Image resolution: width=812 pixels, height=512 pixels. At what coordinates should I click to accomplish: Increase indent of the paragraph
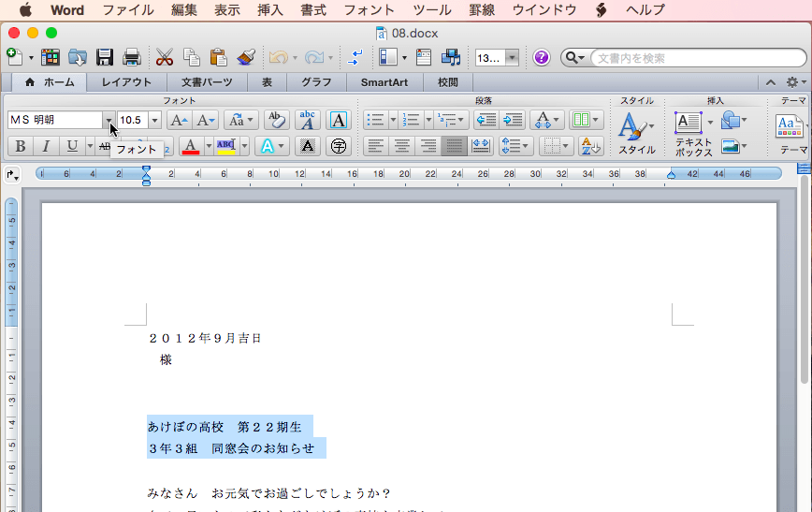[513, 120]
